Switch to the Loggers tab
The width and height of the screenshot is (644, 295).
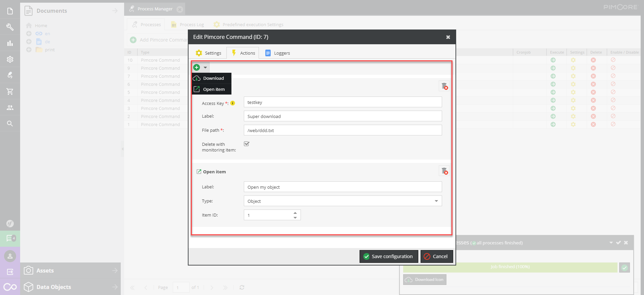click(278, 53)
